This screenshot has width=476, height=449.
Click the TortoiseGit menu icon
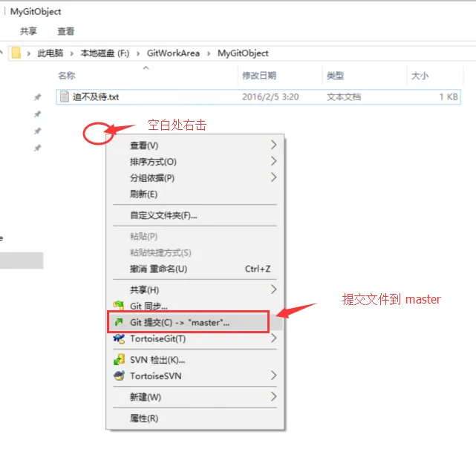[x=119, y=338]
